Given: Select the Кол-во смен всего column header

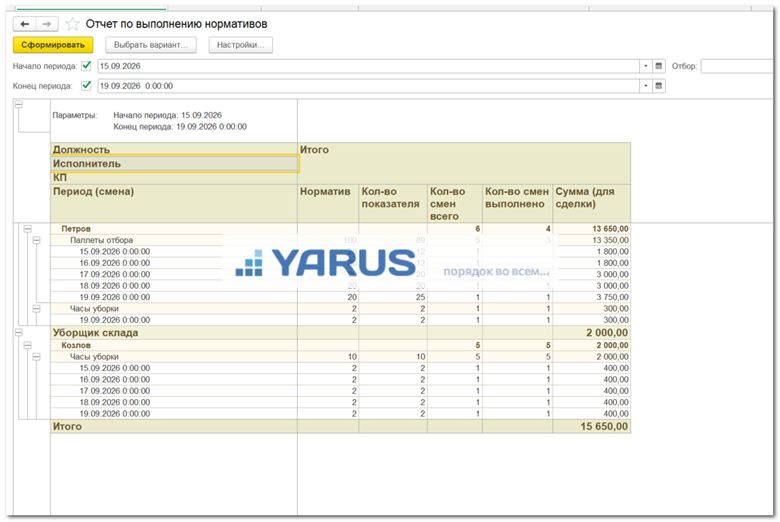Looking at the screenshot, I should 455,204.
